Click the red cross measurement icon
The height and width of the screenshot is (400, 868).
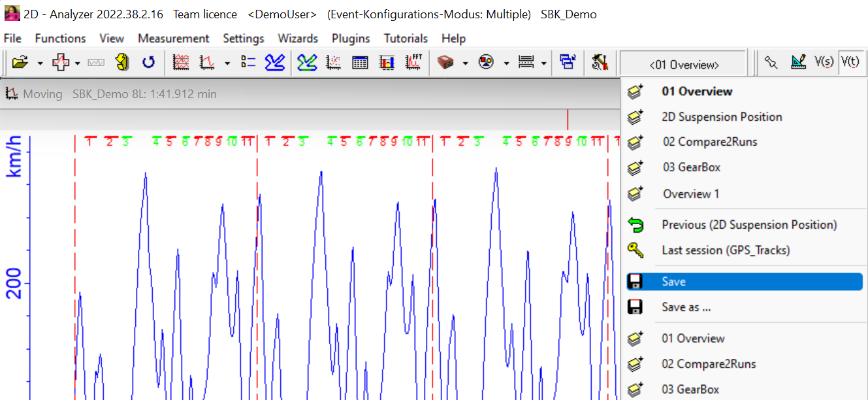tap(61, 63)
